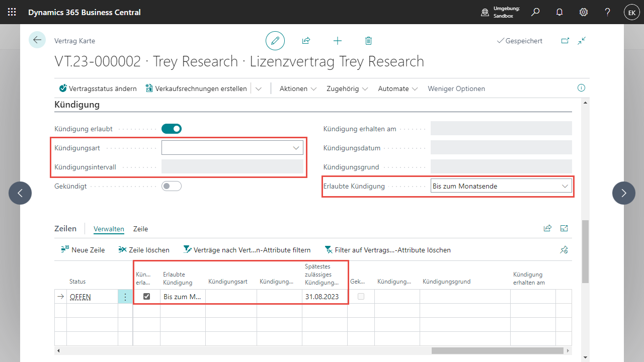This screenshot has width=644, height=362.
Task: Select the Verwalten tab in Zeilen
Action: [109, 229]
